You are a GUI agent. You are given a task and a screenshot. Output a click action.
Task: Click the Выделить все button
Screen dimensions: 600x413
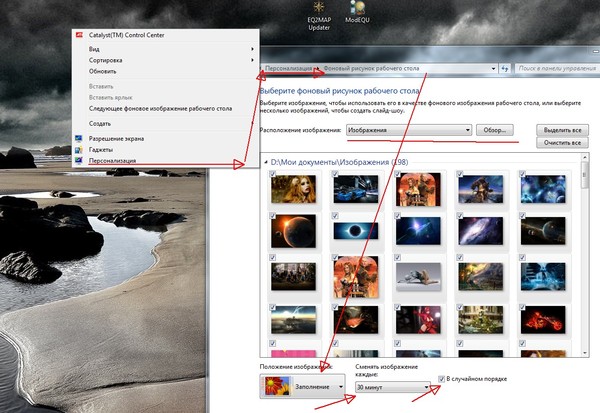[562, 130]
